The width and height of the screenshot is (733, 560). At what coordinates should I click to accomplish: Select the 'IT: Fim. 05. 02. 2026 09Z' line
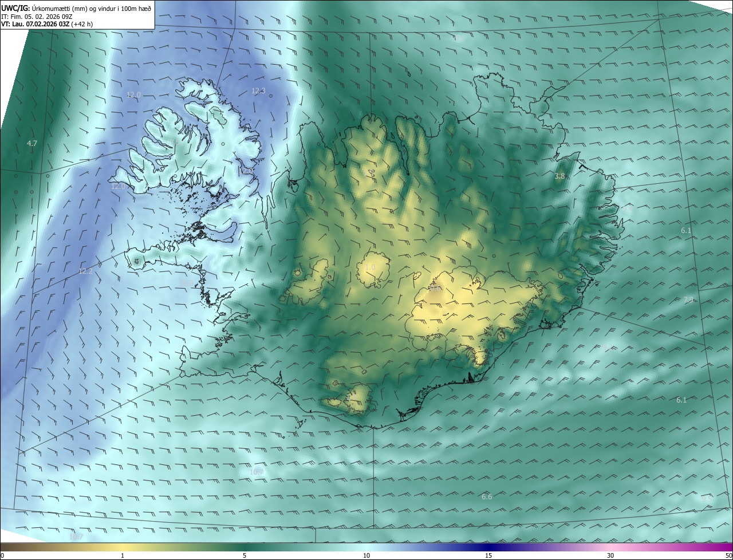(36, 17)
